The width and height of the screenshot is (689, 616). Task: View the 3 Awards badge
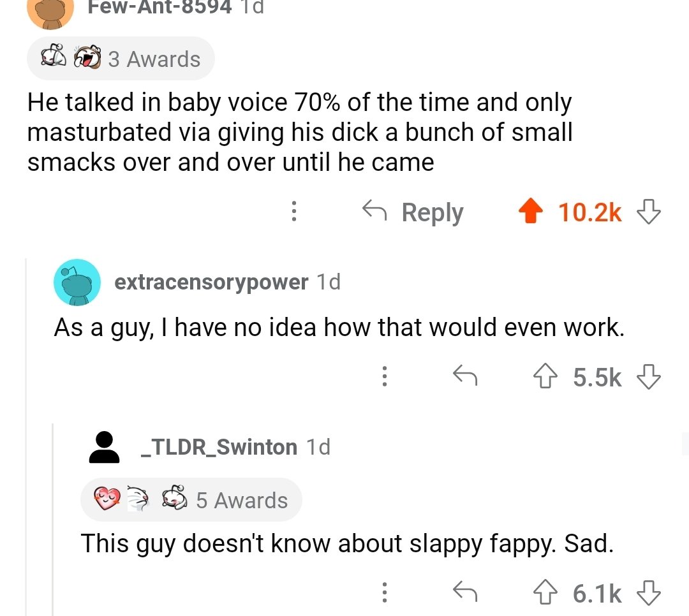[x=121, y=59]
